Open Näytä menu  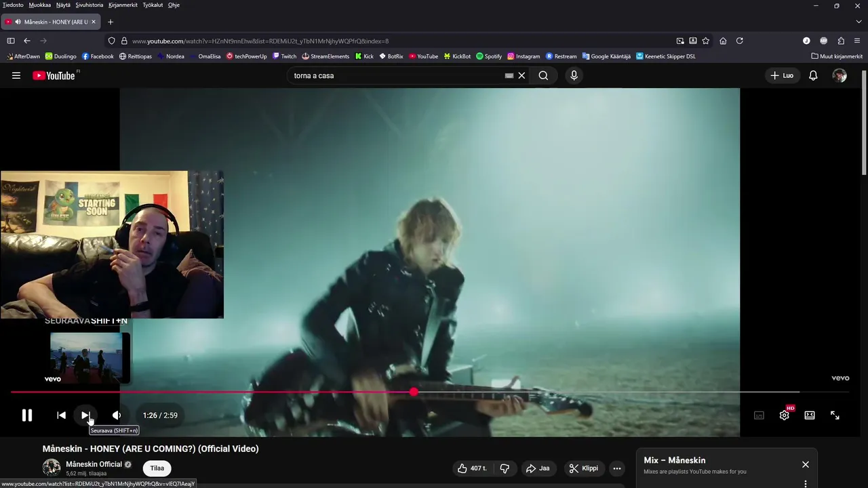[x=63, y=5]
